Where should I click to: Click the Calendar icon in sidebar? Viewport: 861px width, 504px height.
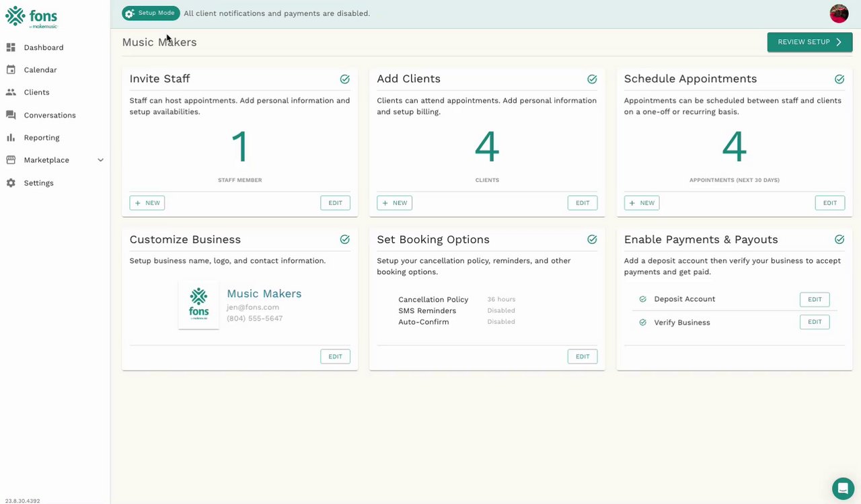pos(11,70)
